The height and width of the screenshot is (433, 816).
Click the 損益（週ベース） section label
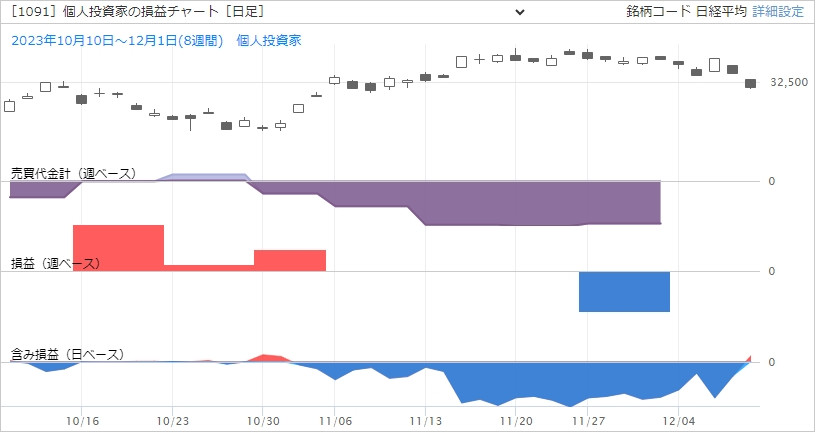tap(56, 263)
